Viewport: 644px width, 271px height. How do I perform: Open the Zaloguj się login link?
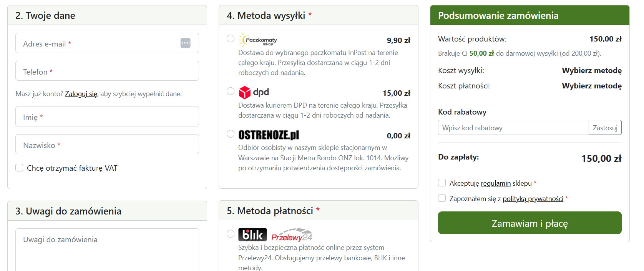(x=81, y=94)
